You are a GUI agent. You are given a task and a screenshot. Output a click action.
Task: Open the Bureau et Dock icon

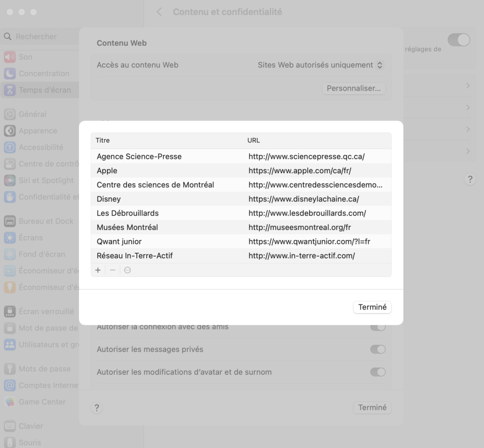point(10,221)
